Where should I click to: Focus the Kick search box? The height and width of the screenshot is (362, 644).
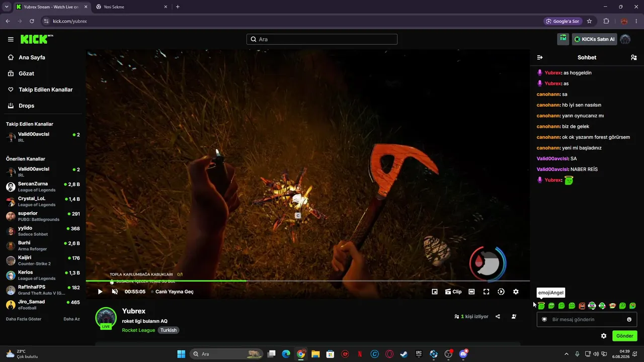click(x=322, y=39)
